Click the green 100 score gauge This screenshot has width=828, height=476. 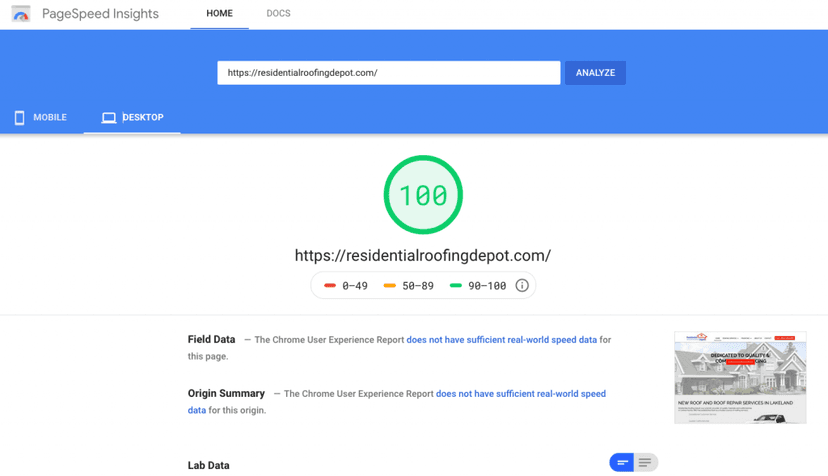(423, 195)
